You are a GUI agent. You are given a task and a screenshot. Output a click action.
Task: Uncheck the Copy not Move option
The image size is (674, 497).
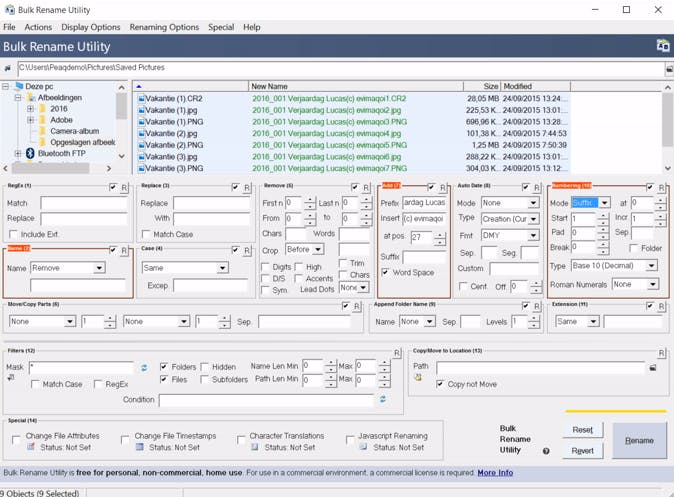440,384
